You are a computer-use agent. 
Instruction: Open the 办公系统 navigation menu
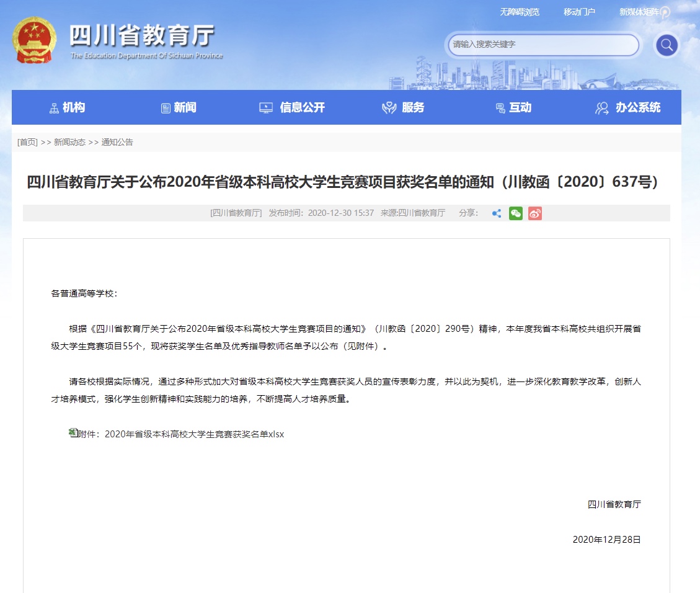coord(627,108)
